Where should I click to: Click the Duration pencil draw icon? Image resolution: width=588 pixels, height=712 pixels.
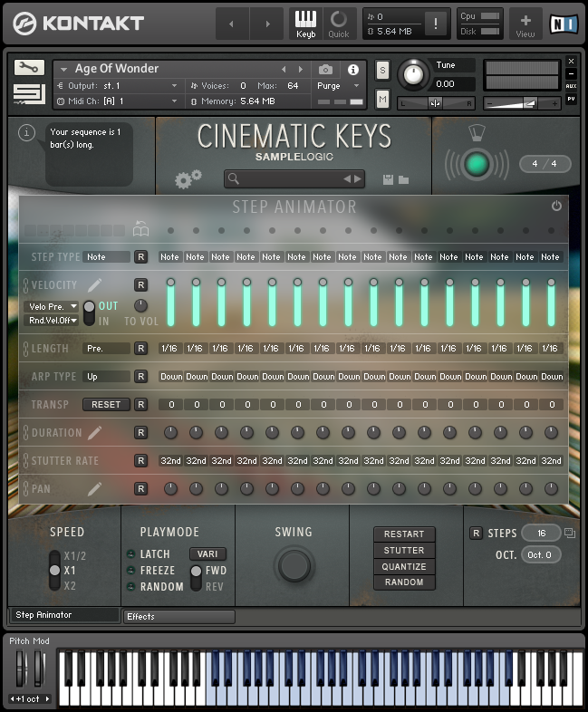(x=94, y=433)
